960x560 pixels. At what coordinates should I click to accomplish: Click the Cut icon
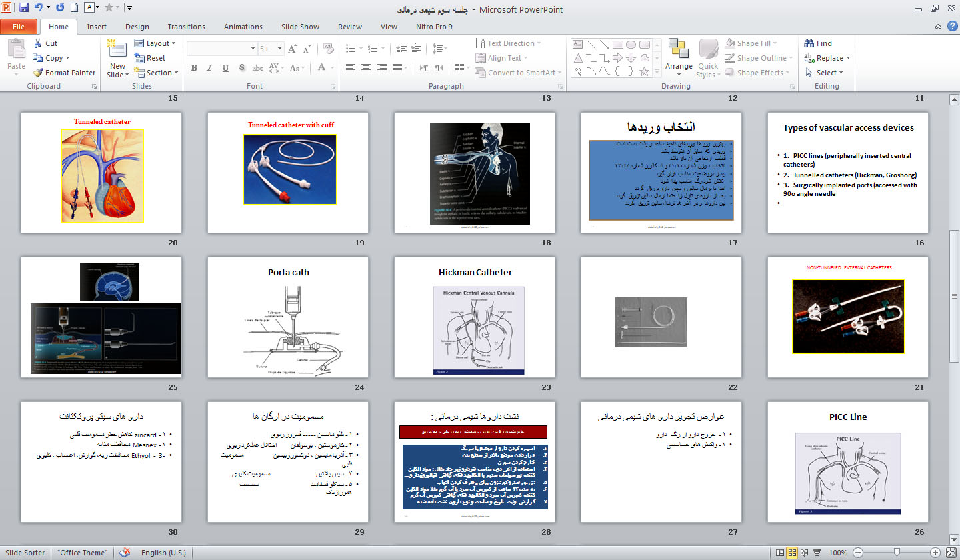click(45, 43)
